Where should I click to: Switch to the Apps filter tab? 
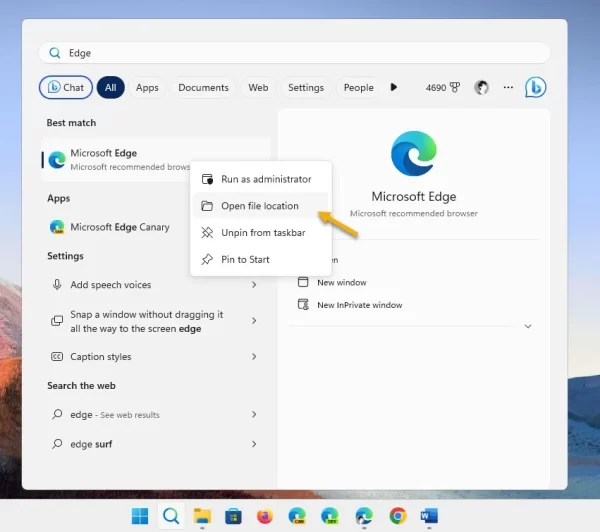(x=147, y=88)
